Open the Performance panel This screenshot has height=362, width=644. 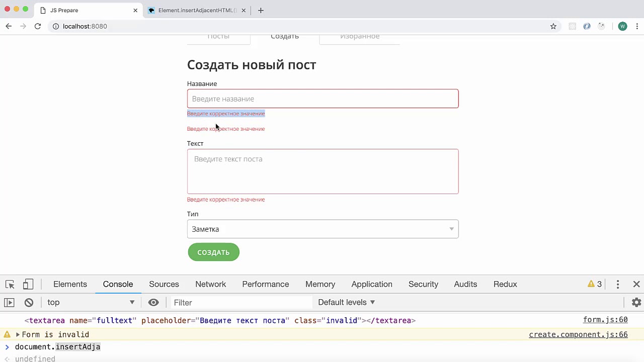(x=266, y=284)
